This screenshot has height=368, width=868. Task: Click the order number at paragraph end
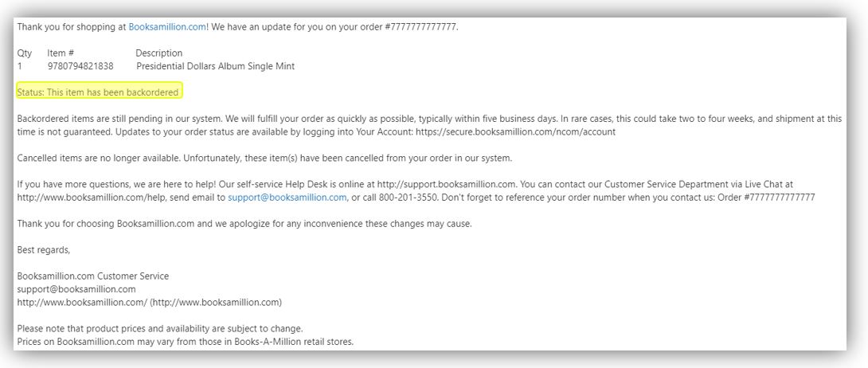[766, 197]
